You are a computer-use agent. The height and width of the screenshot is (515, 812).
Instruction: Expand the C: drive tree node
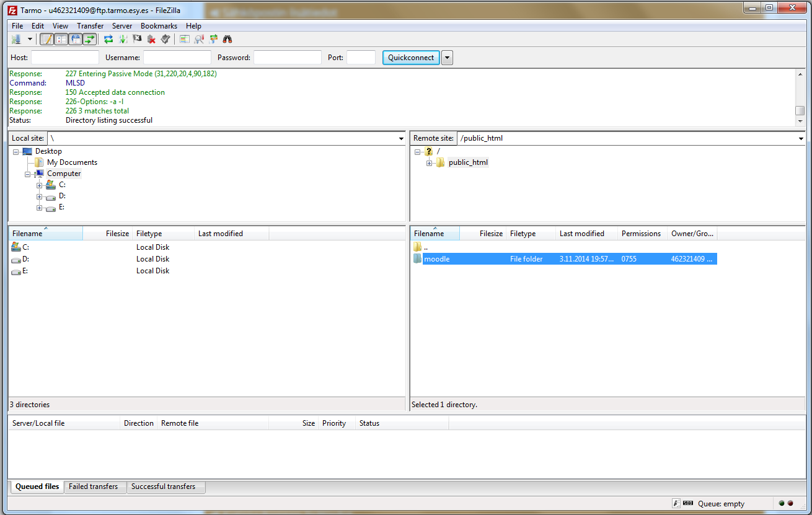(x=40, y=185)
